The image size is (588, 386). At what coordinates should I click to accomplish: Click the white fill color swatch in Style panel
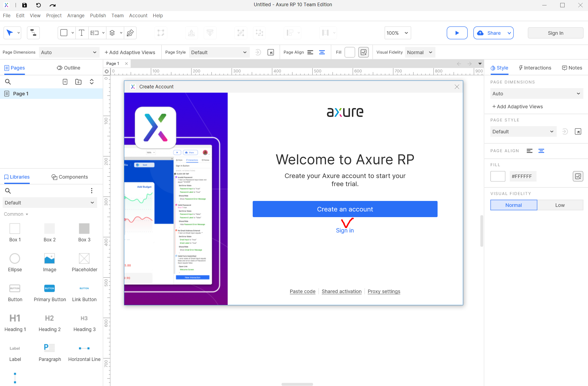(498, 176)
